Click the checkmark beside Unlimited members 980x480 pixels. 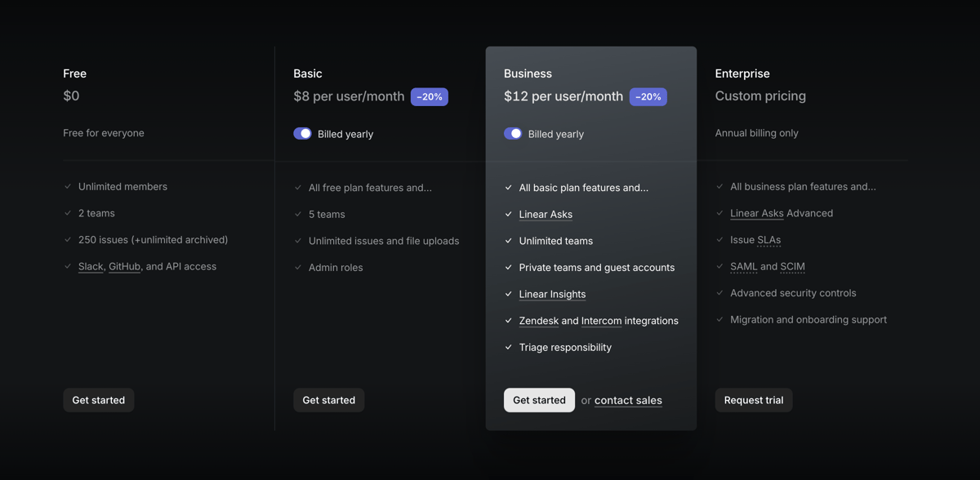tap(68, 186)
